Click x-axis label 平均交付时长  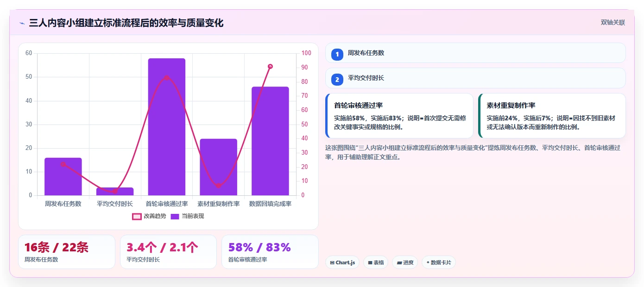click(x=115, y=204)
